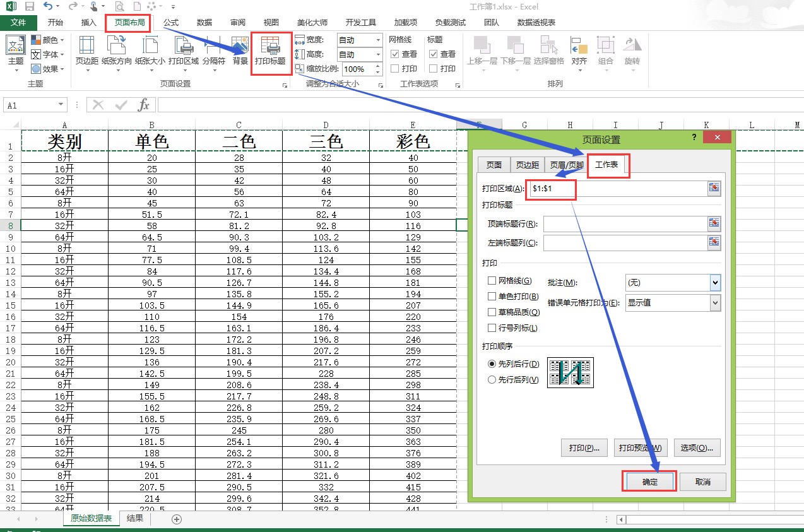Click the OK (确定) button
Image resolution: width=804 pixels, height=532 pixels.
click(x=649, y=482)
